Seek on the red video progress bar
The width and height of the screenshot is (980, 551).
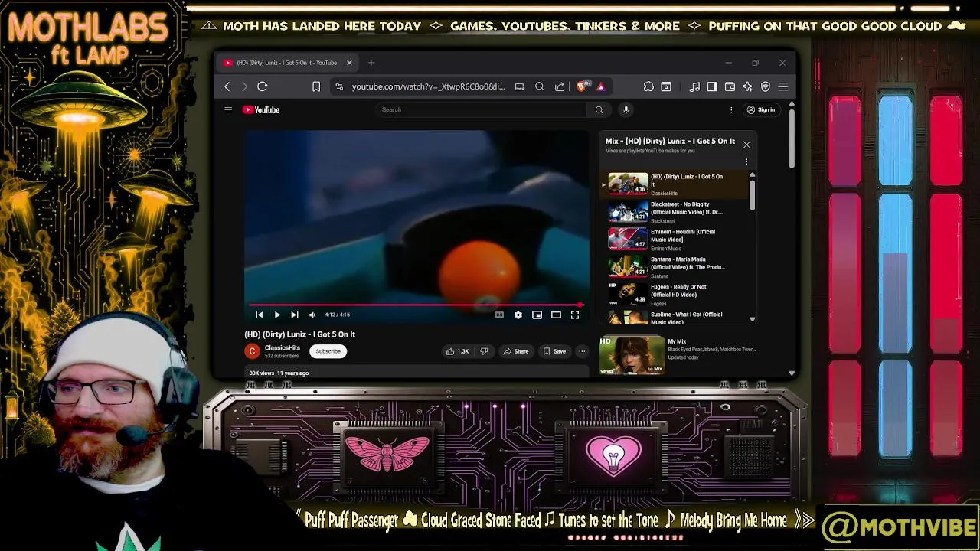pyautogui.click(x=416, y=305)
